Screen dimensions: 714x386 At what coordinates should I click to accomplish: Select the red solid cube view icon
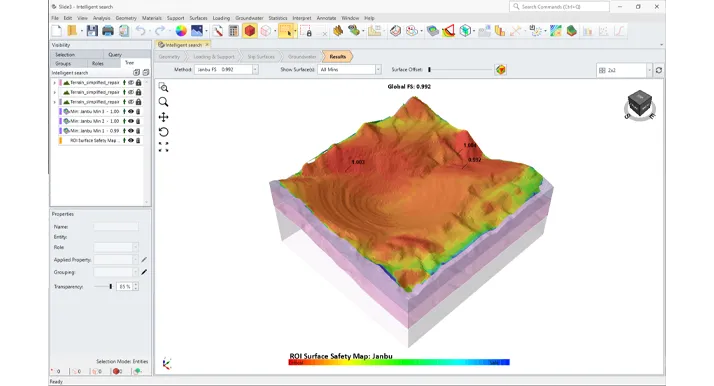[x=250, y=31]
